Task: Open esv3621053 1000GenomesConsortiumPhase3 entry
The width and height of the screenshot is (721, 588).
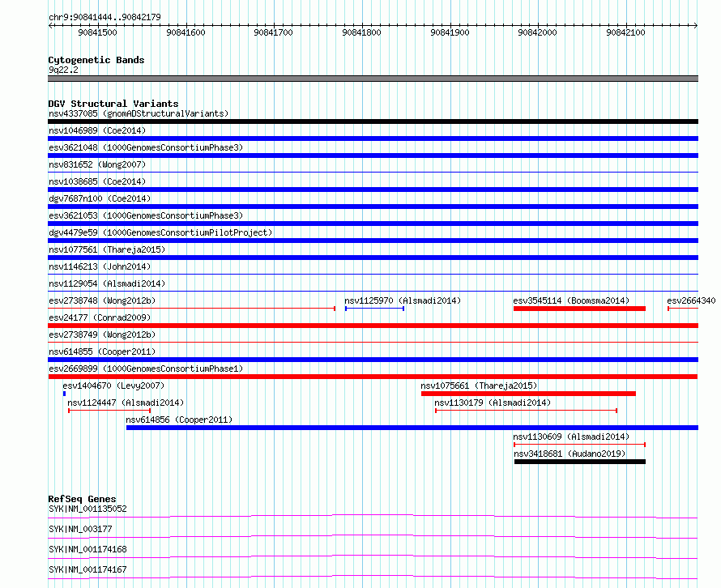Action: (146, 215)
